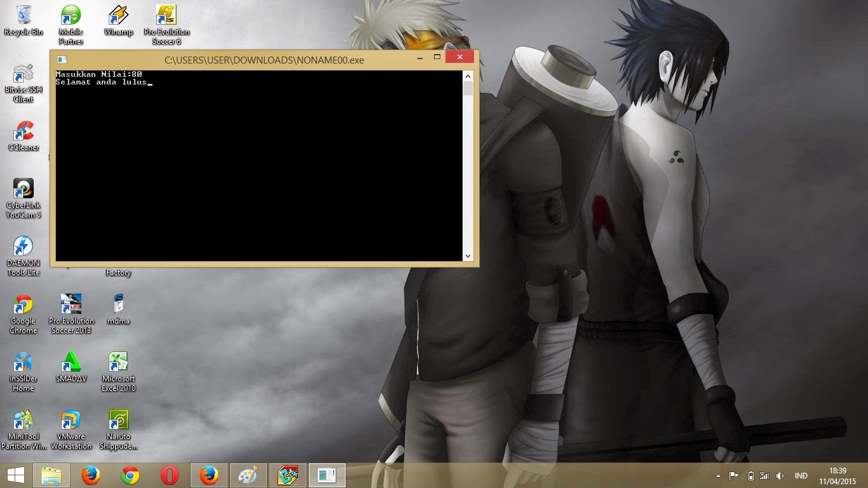Open the Google Chrome desktop shortcut

click(24, 314)
